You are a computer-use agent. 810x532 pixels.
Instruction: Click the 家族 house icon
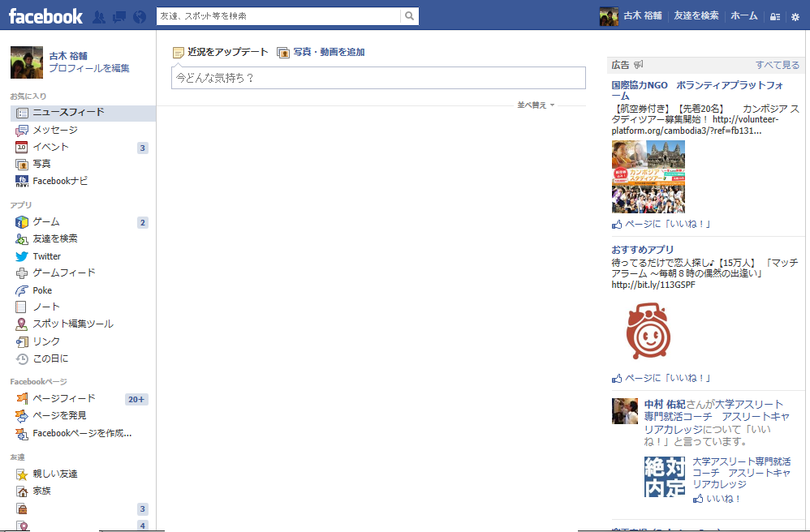(x=22, y=491)
